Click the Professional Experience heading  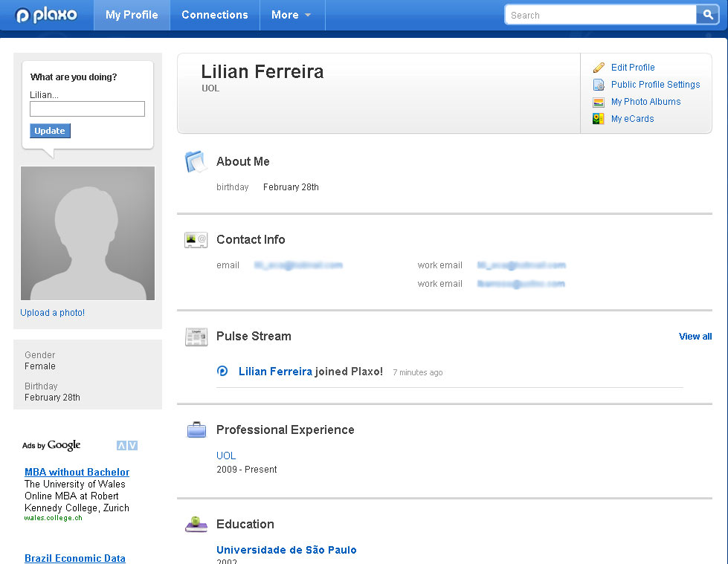tap(285, 430)
